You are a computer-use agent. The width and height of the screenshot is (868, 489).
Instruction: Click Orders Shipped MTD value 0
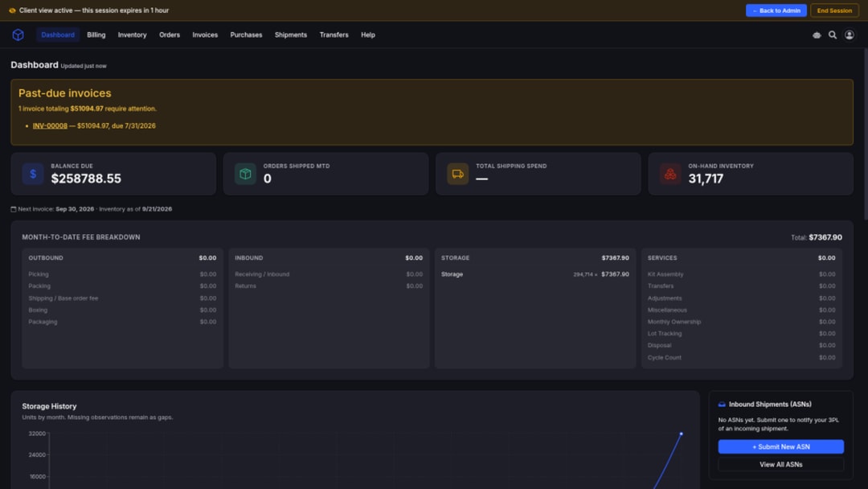point(268,179)
